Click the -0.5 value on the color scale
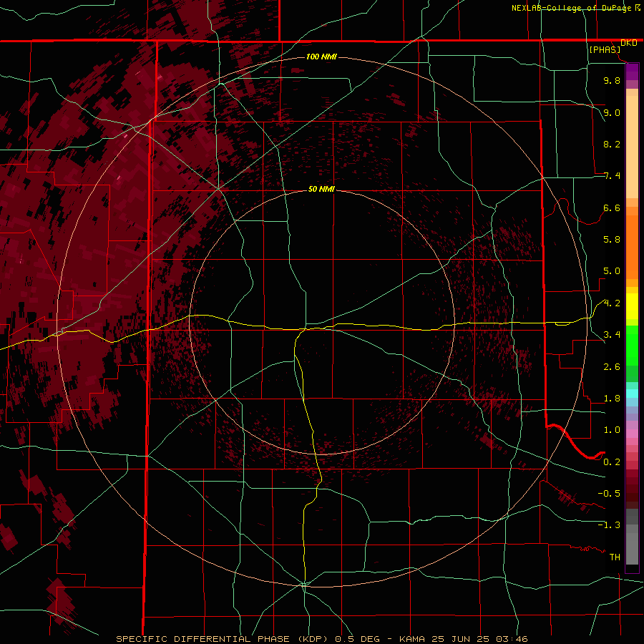The height and width of the screenshot is (644, 644). [609, 494]
